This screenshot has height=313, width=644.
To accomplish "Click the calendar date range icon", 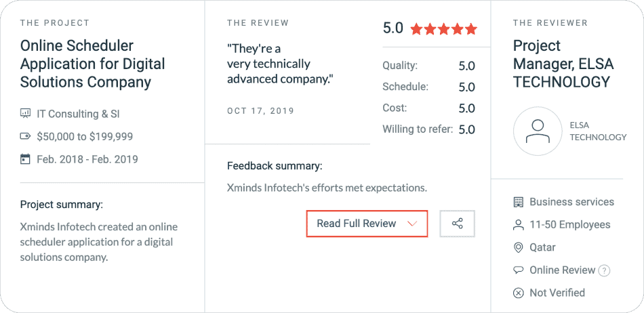I will (26, 159).
